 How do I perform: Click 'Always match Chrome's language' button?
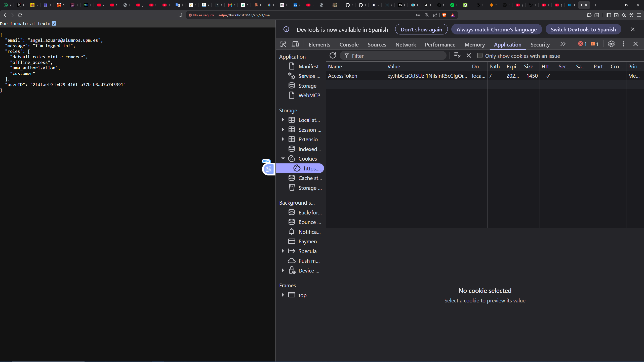tap(497, 29)
